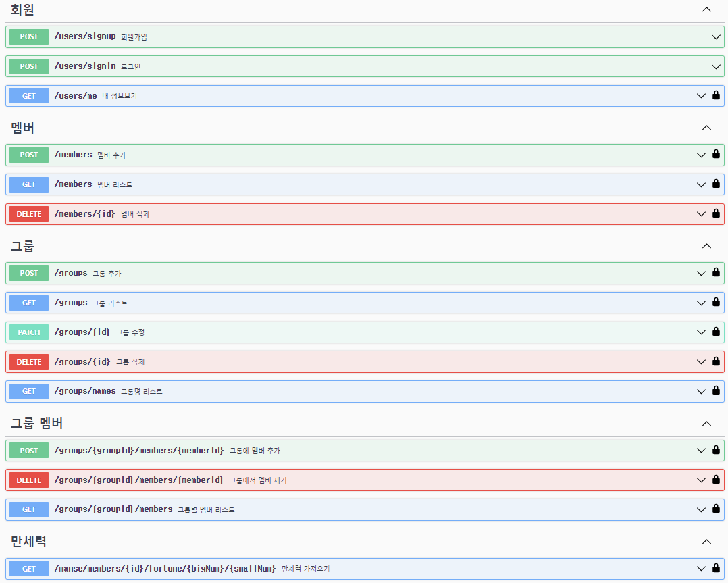Screen dimensions: 728x583
Task: Click lock on GET /groups/{groupId}/members
Action: click(716, 509)
